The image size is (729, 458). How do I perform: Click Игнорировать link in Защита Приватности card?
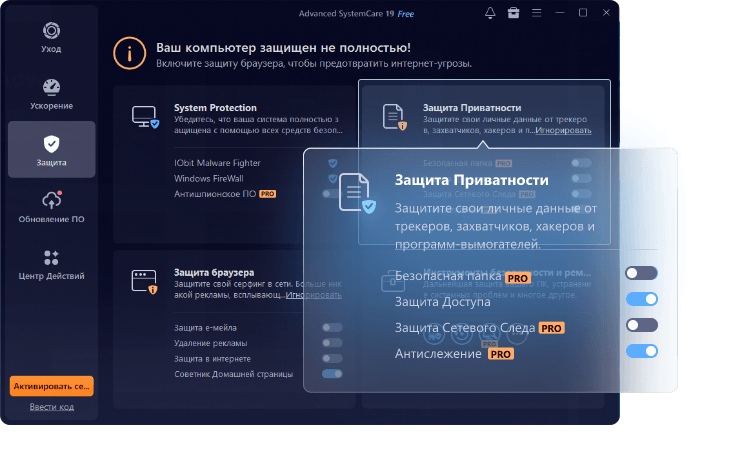563,130
